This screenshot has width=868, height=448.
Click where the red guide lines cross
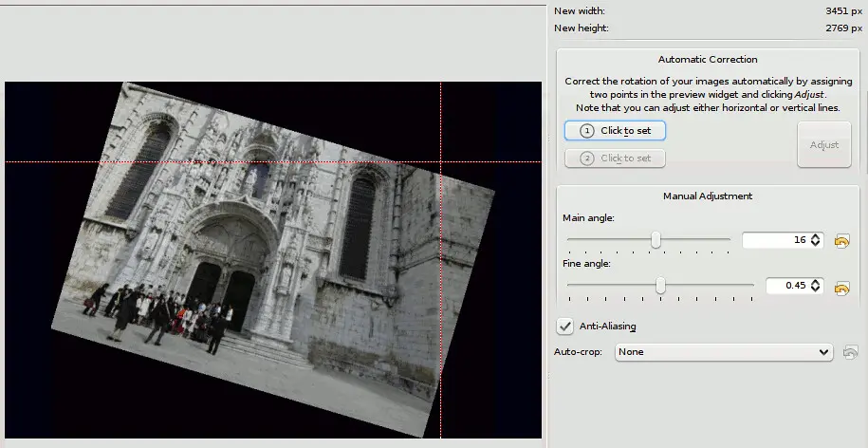[441, 162]
